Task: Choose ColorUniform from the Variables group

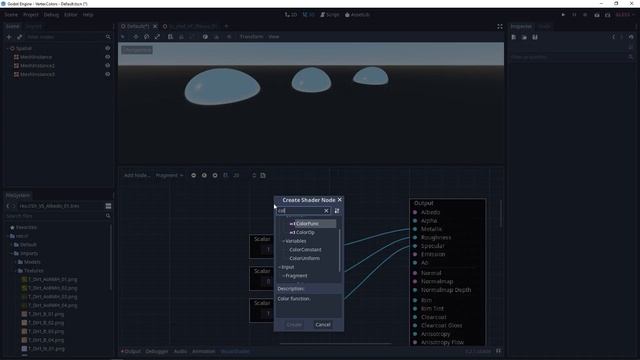Action: [x=304, y=258]
